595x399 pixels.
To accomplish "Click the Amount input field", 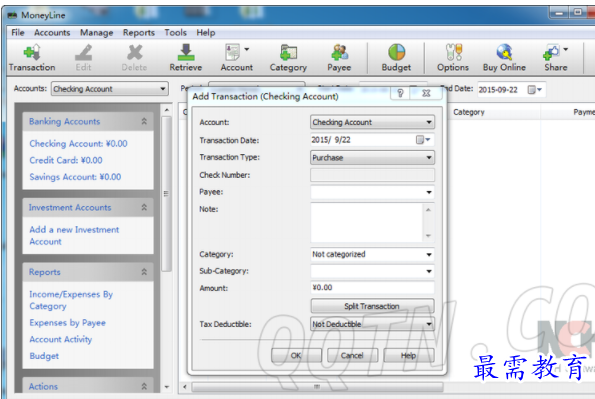I will tap(372, 287).
